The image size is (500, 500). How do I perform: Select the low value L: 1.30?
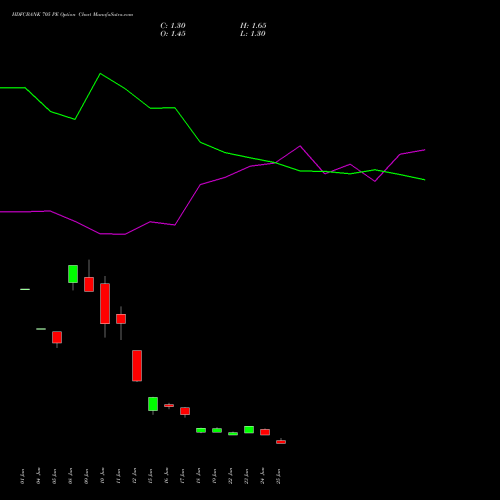253,34
